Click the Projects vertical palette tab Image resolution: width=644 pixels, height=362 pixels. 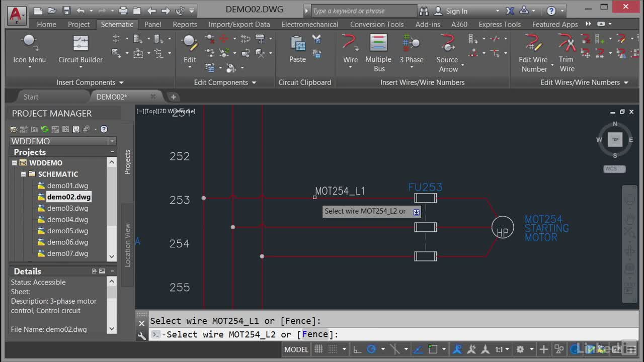pyautogui.click(x=127, y=162)
